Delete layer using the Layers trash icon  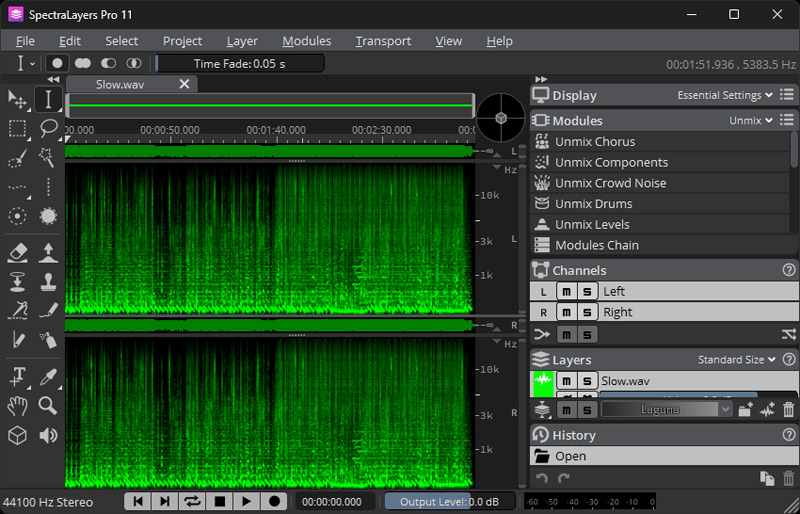point(788,409)
